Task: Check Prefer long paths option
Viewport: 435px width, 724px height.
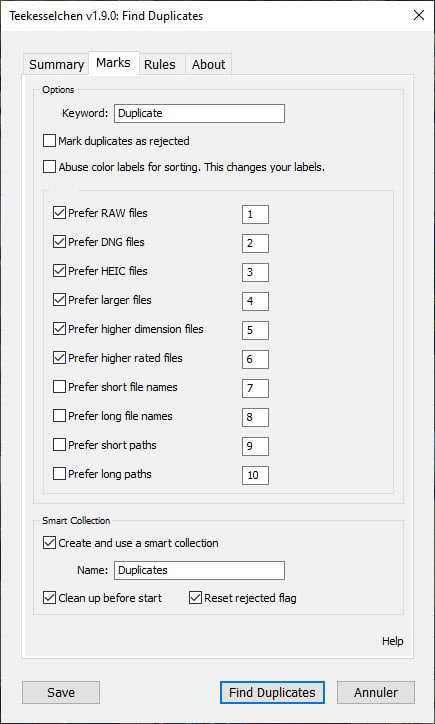Action: [59, 474]
